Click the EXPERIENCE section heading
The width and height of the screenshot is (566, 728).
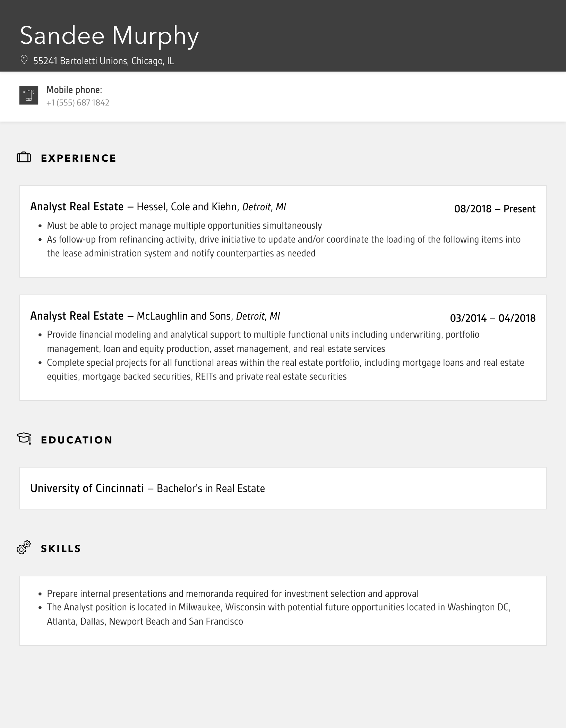coord(79,158)
